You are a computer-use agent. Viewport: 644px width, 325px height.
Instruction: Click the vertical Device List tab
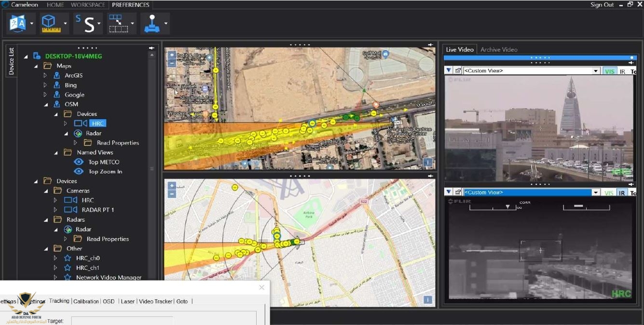[12, 61]
